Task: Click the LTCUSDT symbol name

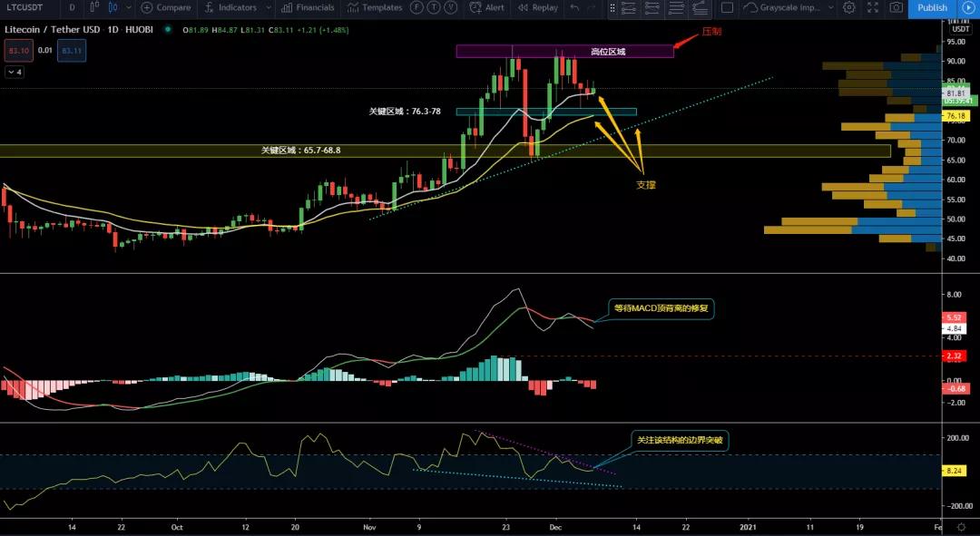Action: click(23, 7)
